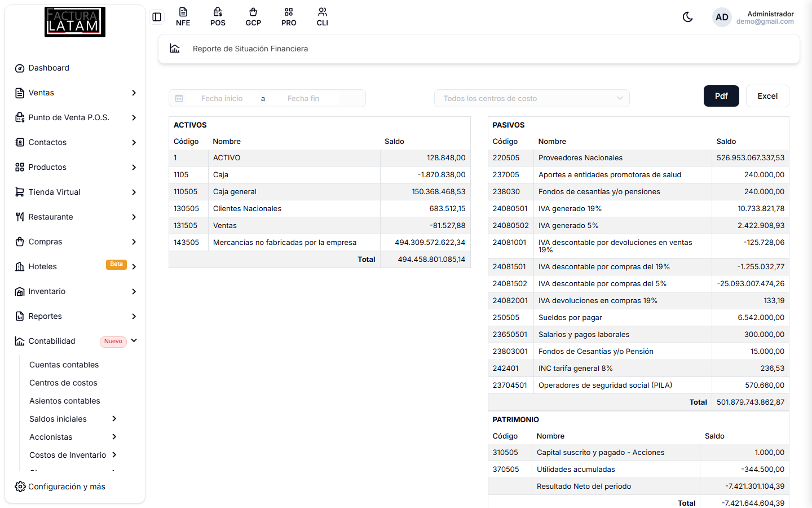Open the AD user avatar menu
The image size is (812, 508).
coord(722,17)
